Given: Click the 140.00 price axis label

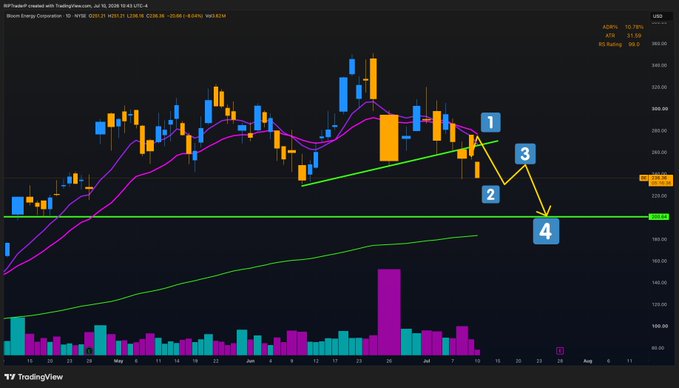Looking at the screenshot, I should click(659, 283).
